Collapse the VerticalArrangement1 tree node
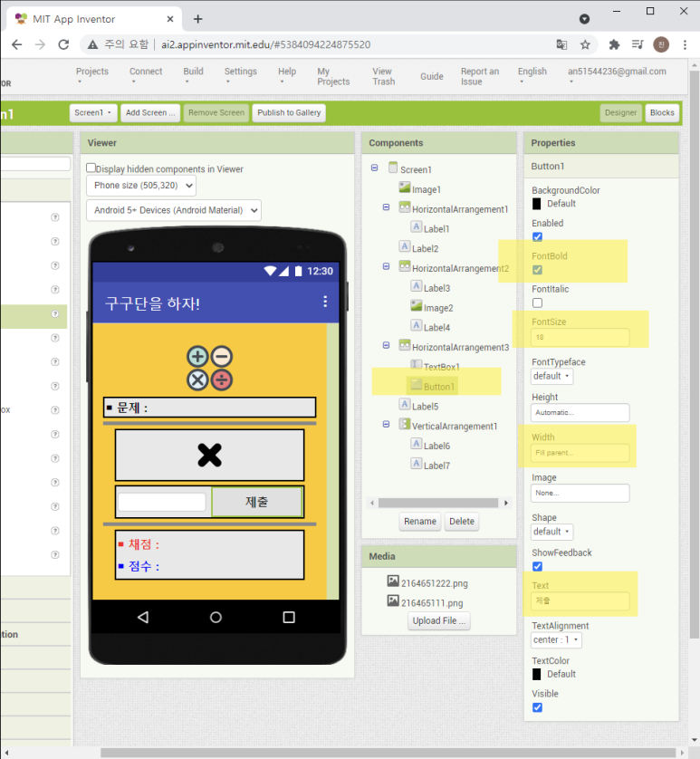This screenshot has height=759, width=700. pos(386,424)
